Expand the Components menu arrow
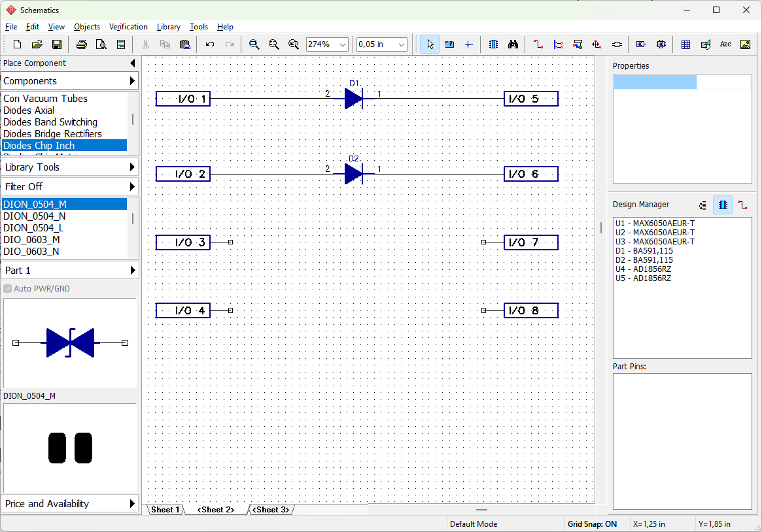Image resolution: width=762 pixels, height=532 pixels. click(132, 81)
